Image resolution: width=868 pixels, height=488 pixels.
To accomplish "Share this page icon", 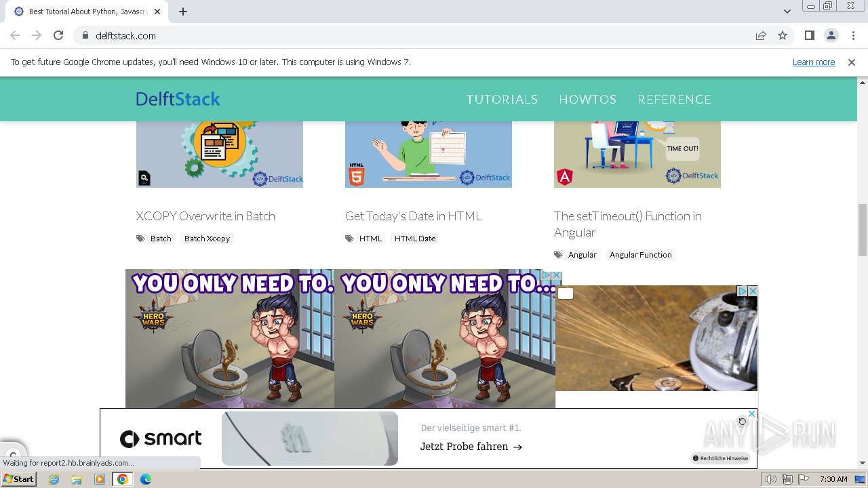I will point(761,35).
